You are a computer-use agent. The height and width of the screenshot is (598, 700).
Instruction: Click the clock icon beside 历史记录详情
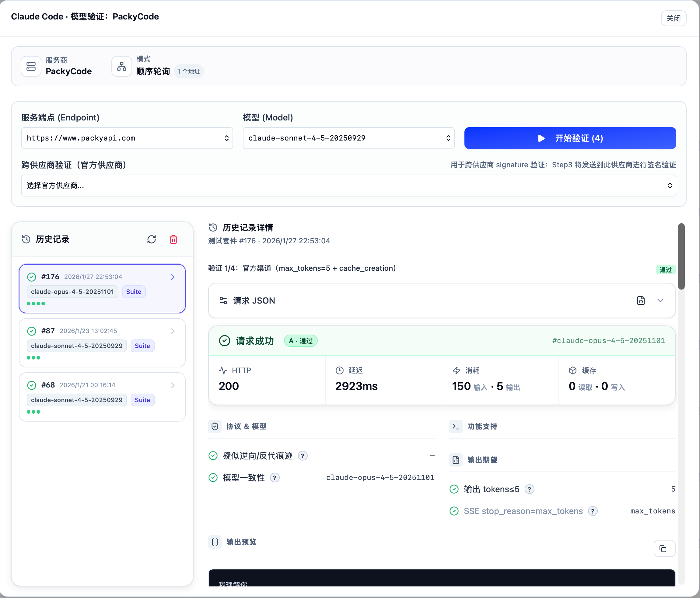coord(213,228)
